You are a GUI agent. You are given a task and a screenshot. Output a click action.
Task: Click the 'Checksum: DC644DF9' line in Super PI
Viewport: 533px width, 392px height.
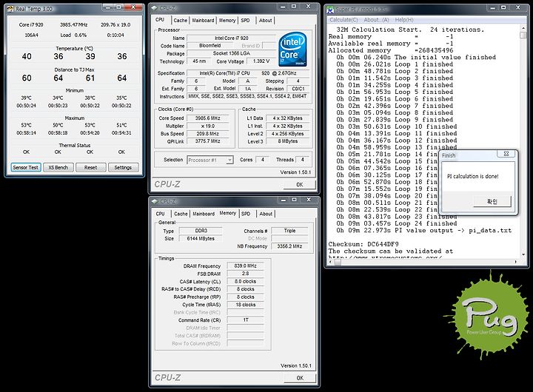363,244
